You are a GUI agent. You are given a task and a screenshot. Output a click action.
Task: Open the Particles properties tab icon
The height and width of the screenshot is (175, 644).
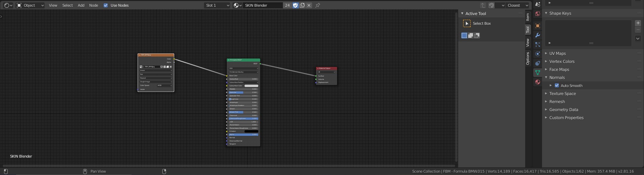pyautogui.click(x=537, y=45)
